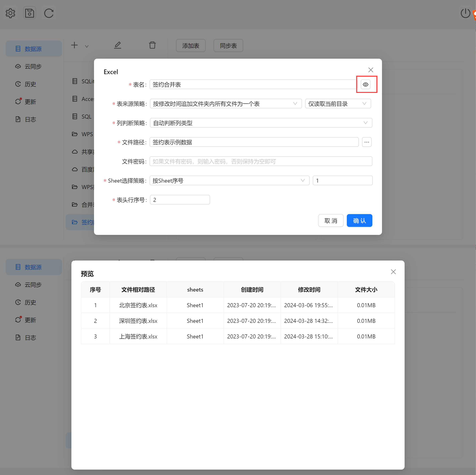476x475 pixels.
Task: Click the pencil edit icon
Action: (118, 45)
